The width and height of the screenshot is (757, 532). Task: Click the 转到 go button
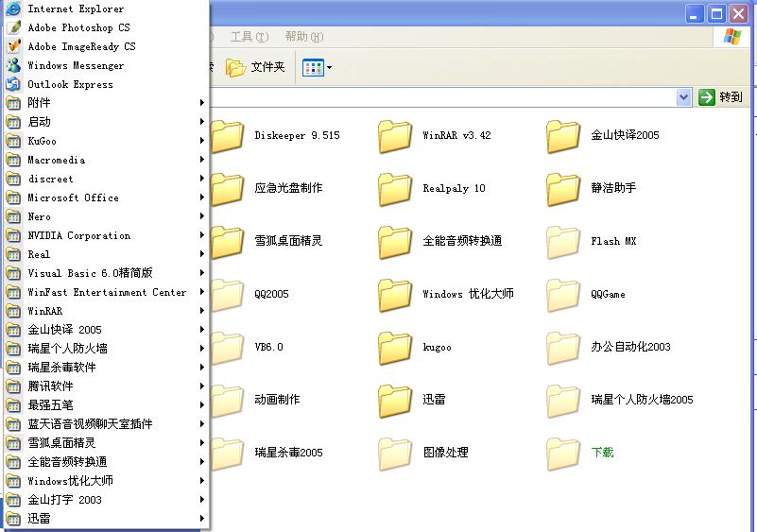pos(720,97)
